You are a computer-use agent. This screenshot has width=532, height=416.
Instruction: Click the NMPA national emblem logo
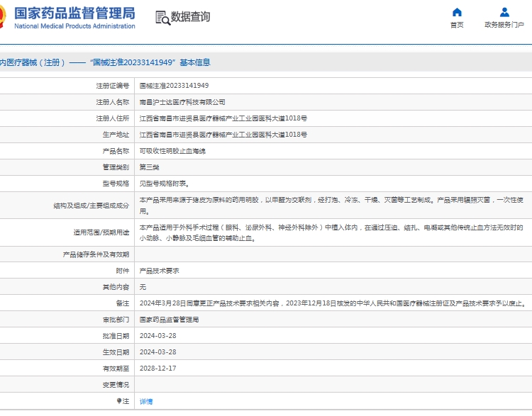pos(2,16)
